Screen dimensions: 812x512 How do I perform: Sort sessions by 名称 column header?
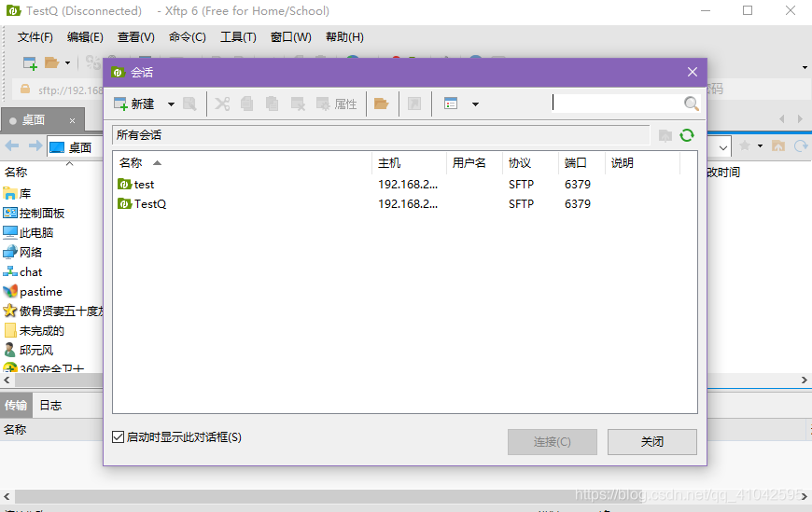[243, 163]
